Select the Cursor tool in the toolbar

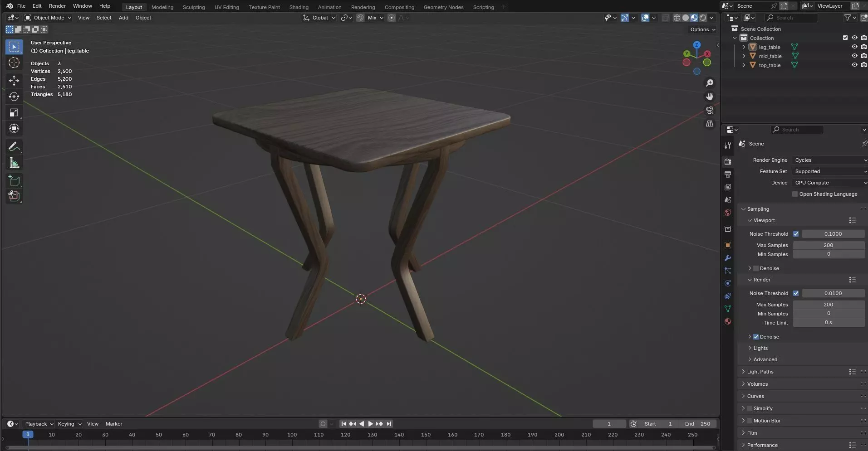click(x=14, y=63)
